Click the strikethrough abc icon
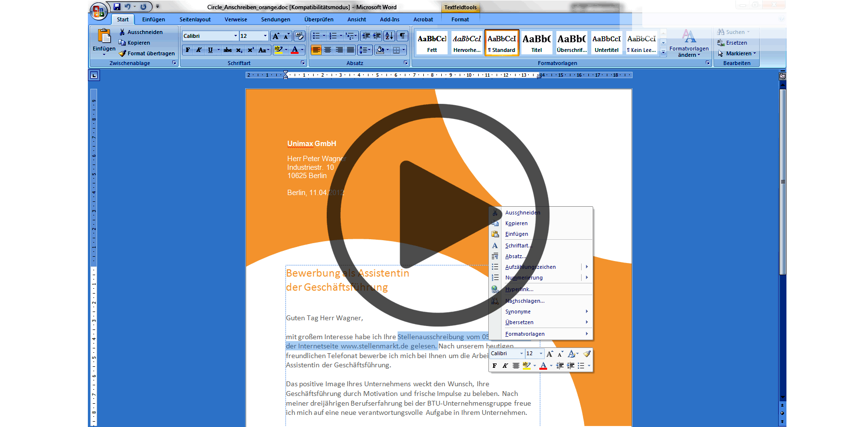 point(228,50)
